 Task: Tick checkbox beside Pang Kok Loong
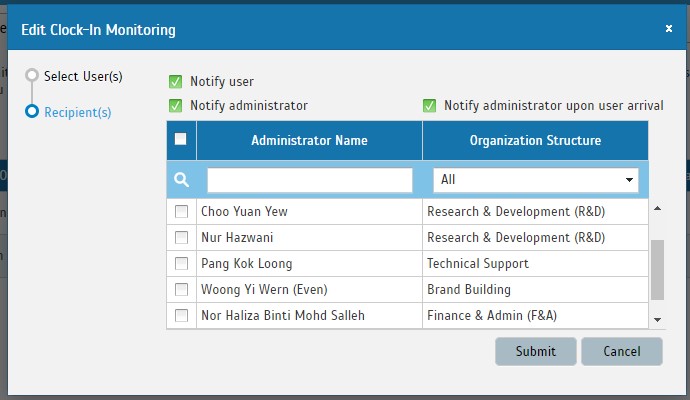point(181,264)
